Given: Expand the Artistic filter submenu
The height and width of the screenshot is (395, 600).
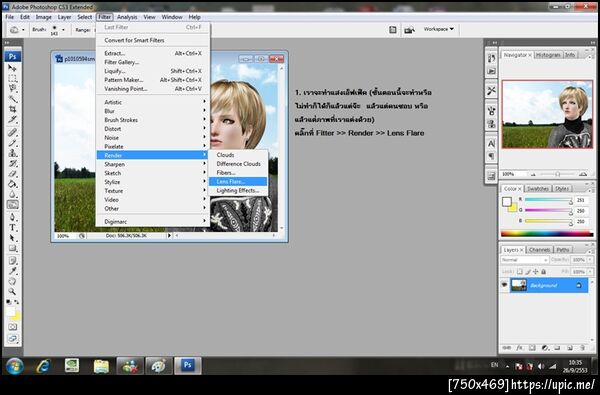Looking at the screenshot, I should tap(153, 102).
